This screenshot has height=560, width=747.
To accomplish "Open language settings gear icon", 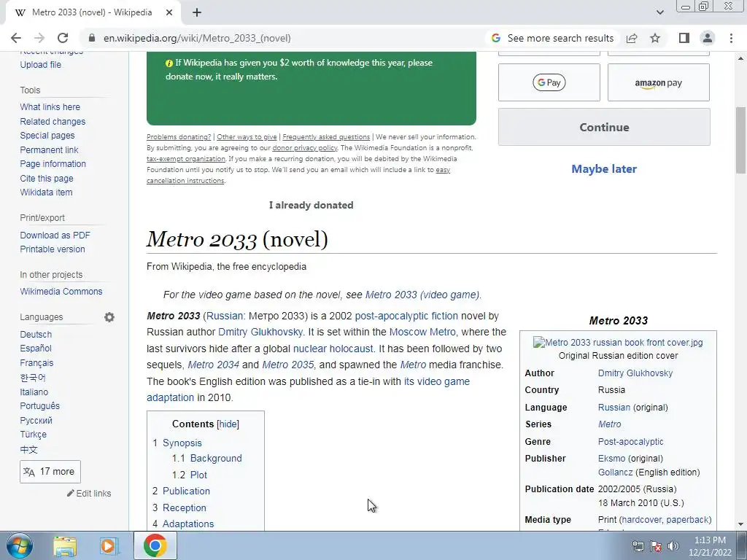I will tap(109, 317).
